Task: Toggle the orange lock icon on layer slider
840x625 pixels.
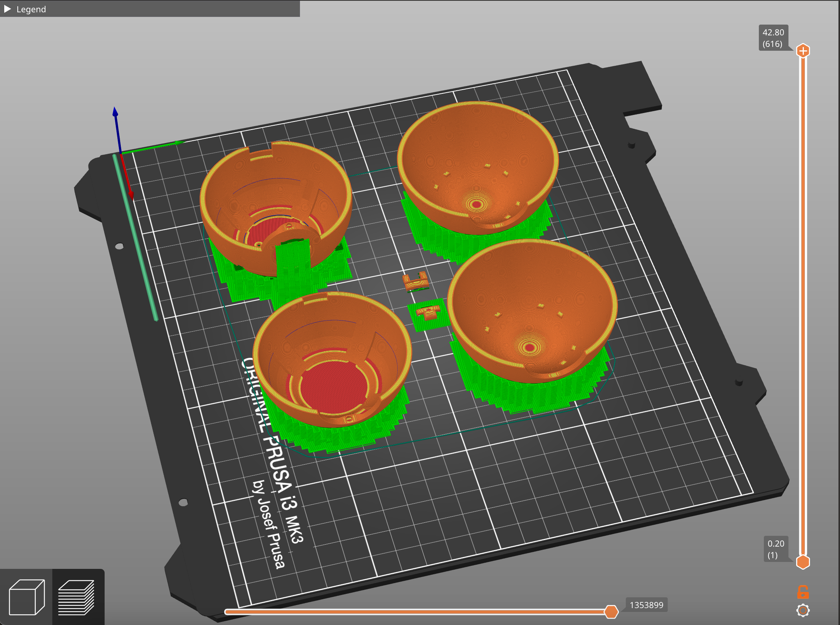Action: pyautogui.click(x=803, y=592)
